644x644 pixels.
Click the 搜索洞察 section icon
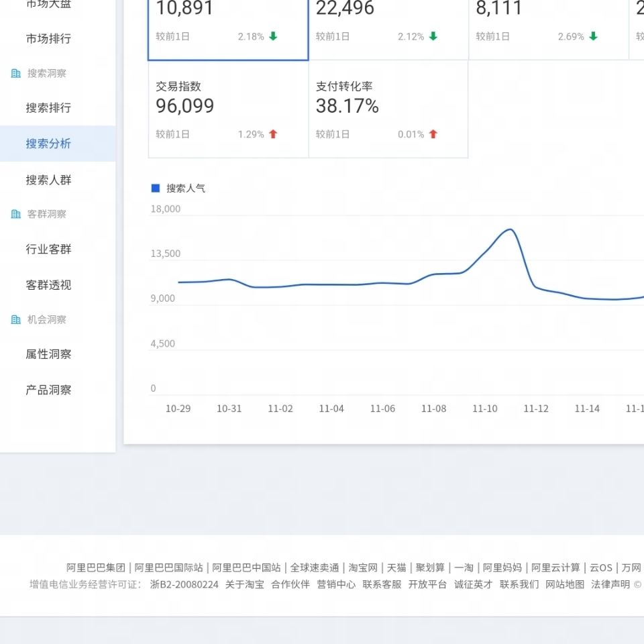[16, 73]
